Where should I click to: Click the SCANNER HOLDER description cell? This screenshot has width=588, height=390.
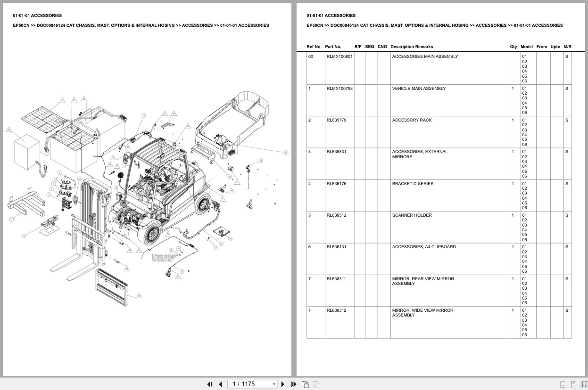click(x=411, y=215)
